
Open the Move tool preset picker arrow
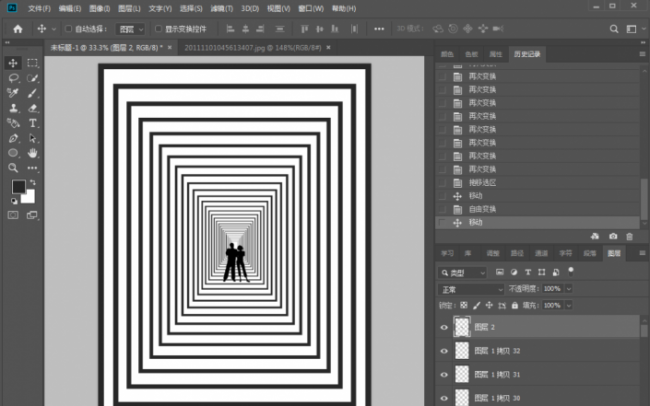click(54, 29)
